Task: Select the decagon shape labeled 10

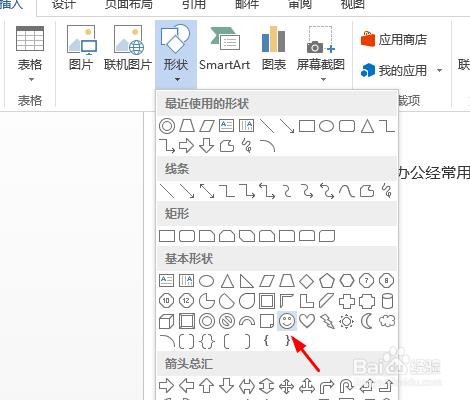Action: [x=167, y=301]
